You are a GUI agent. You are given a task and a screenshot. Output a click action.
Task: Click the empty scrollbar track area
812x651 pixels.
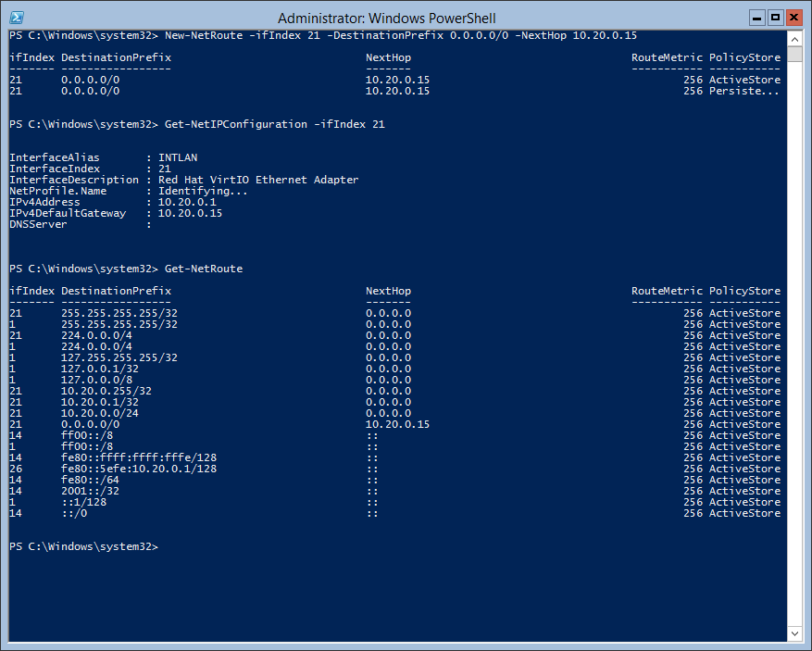(x=795, y=344)
